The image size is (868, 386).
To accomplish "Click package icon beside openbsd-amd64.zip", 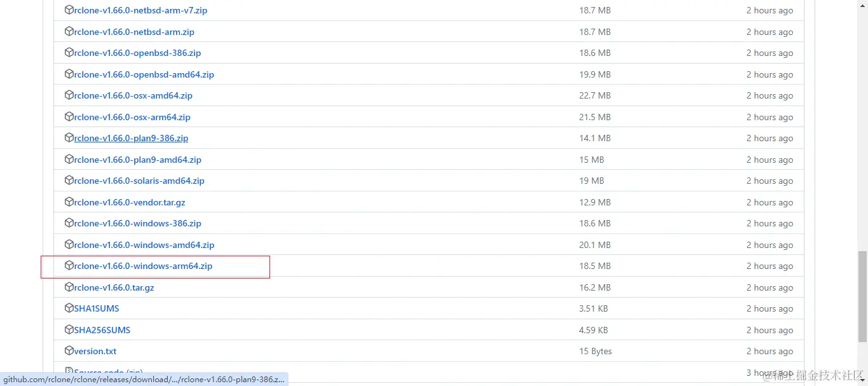I will (x=69, y=74).
